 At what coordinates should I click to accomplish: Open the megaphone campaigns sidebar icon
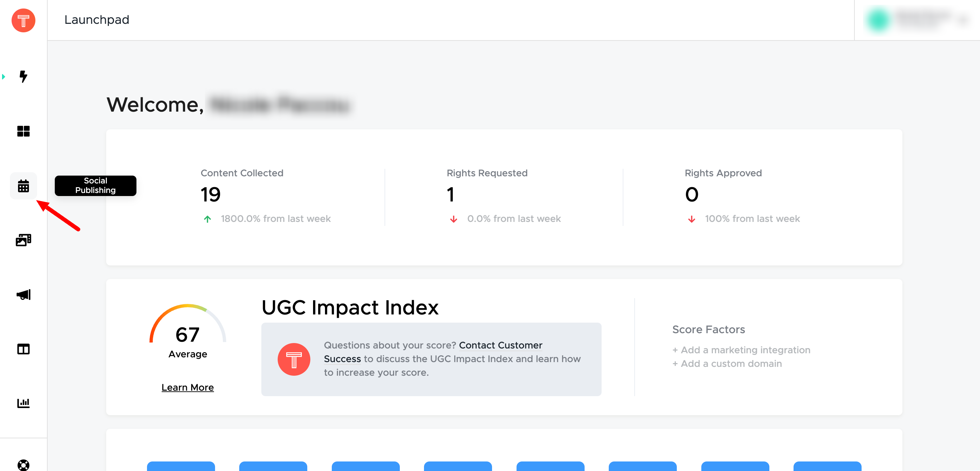pyautogui.click(x=23, y=294)
